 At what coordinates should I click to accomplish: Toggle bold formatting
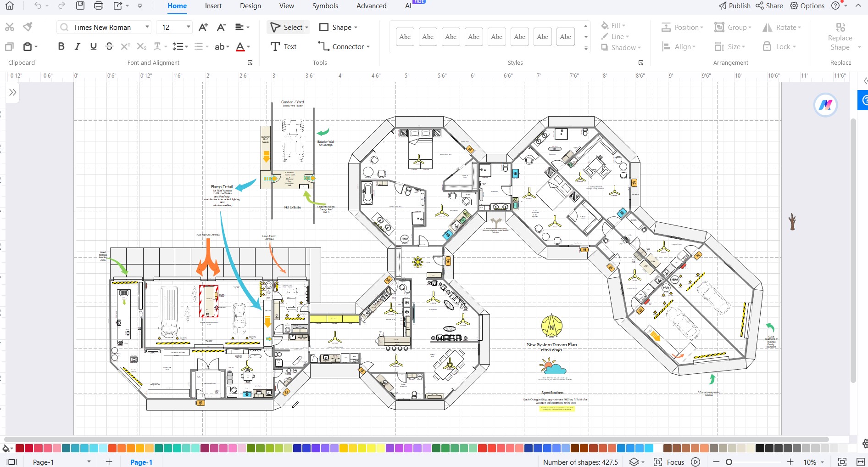tap(61, 46)
